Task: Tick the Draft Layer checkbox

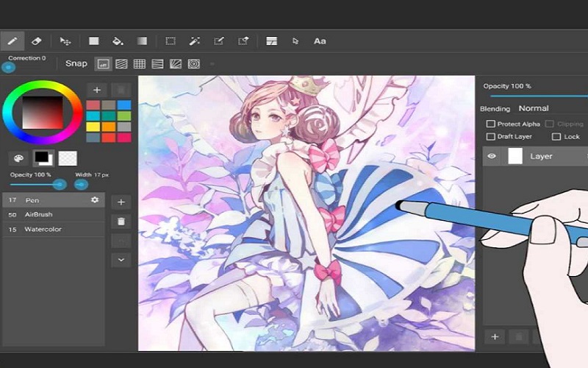Action: tap(491, 137)
